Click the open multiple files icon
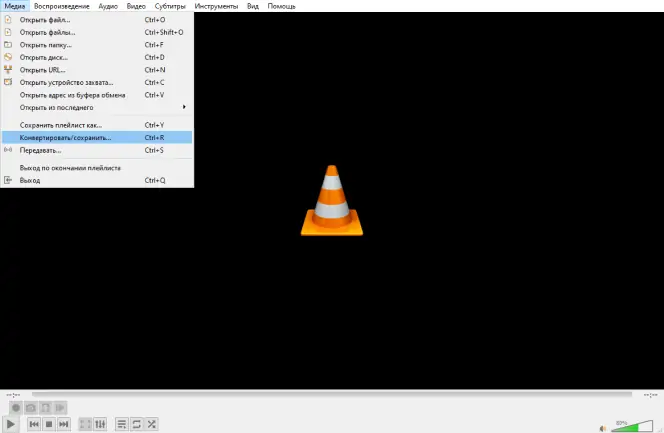 [8, 32]
